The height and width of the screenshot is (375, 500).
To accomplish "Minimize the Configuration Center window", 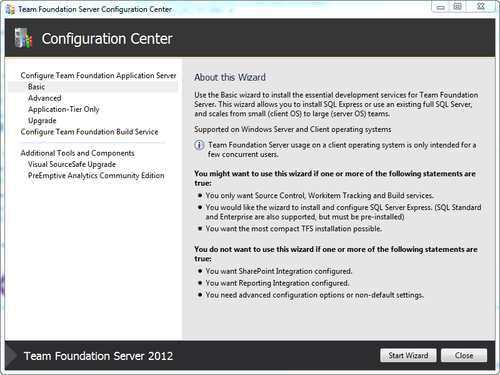I will 441,7.
